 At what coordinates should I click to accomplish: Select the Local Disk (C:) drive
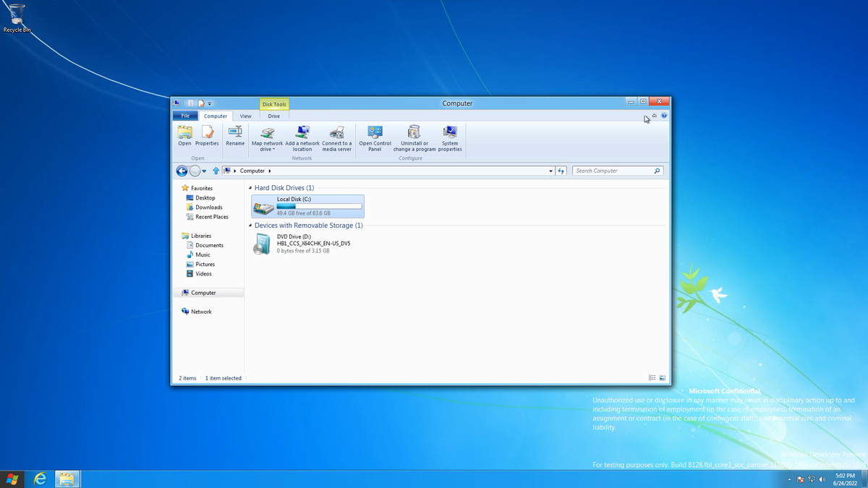pos(307,206)
